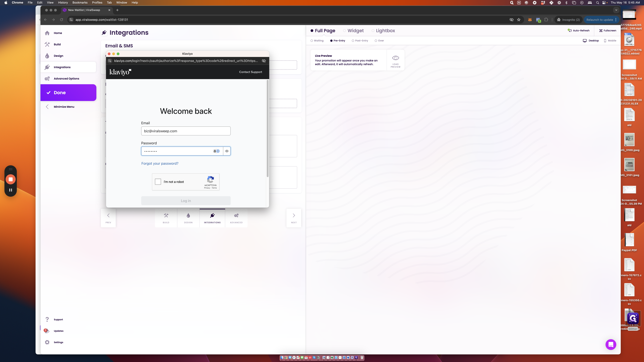
Task: Open Design droplet icon in sidebar
Action: [47, 56]
